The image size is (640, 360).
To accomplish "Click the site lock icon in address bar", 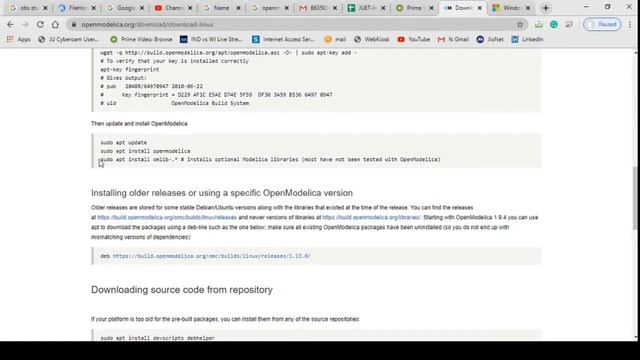I will coord(74,24).
